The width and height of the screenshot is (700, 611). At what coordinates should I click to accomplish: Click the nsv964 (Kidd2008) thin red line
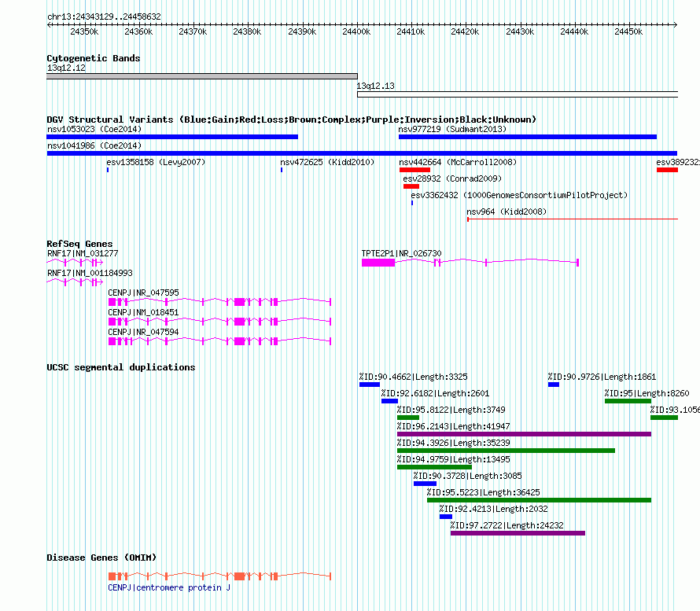pyautogui.click(x=573, y=219)
